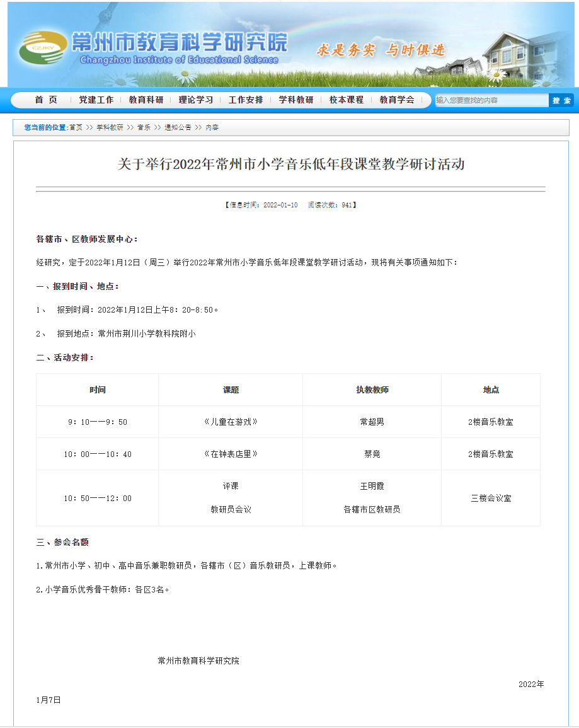This screenshot has height=728, width=579.
Task: Click the 执教教师 table column header
Action: [x=372, y=390]
